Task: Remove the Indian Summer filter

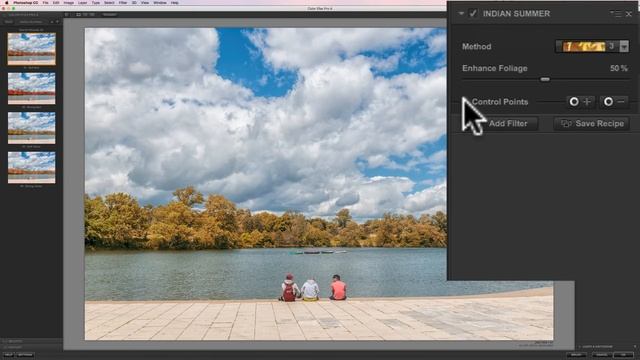Action: [629, 13]
